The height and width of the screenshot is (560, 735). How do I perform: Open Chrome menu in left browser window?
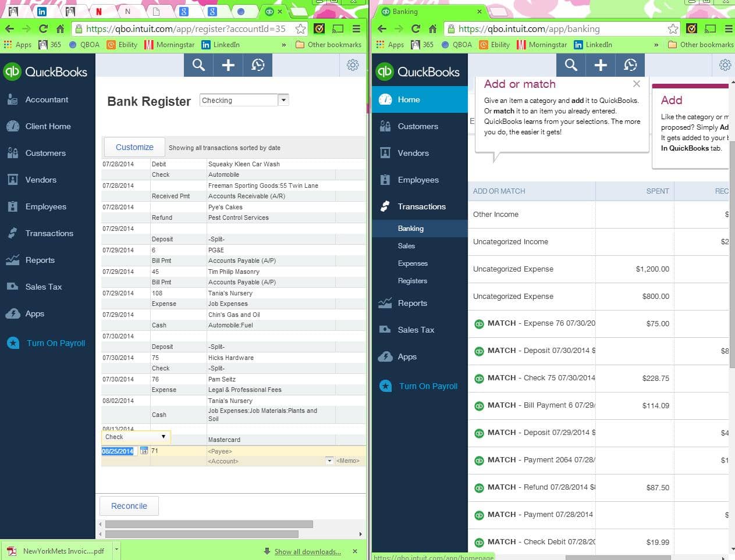point(356,28)
